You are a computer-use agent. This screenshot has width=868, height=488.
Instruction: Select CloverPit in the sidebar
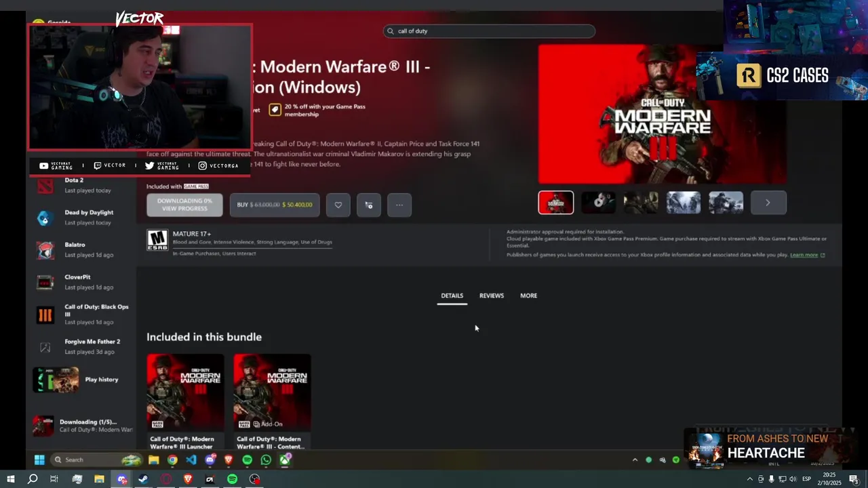pyautogui.click(x=83, y=282)
